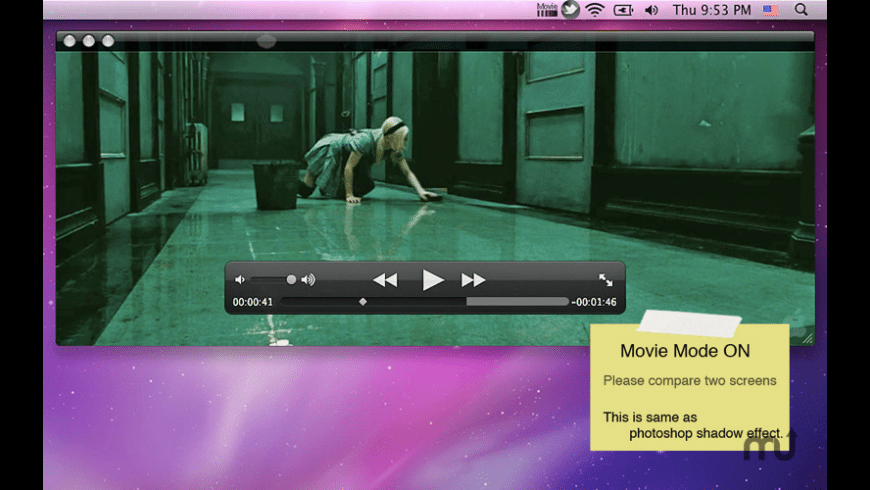Click the fast-forward button in player controls

click(473, 280)
